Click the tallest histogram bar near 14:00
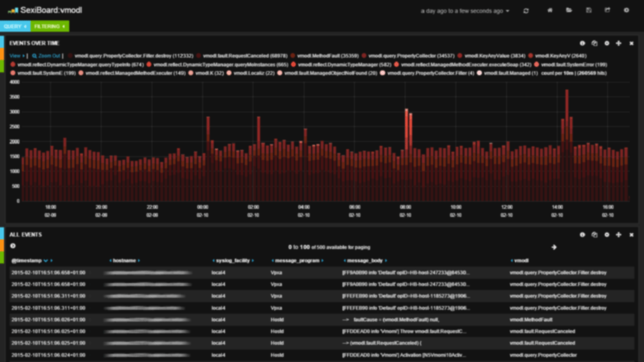 point(567,145)
